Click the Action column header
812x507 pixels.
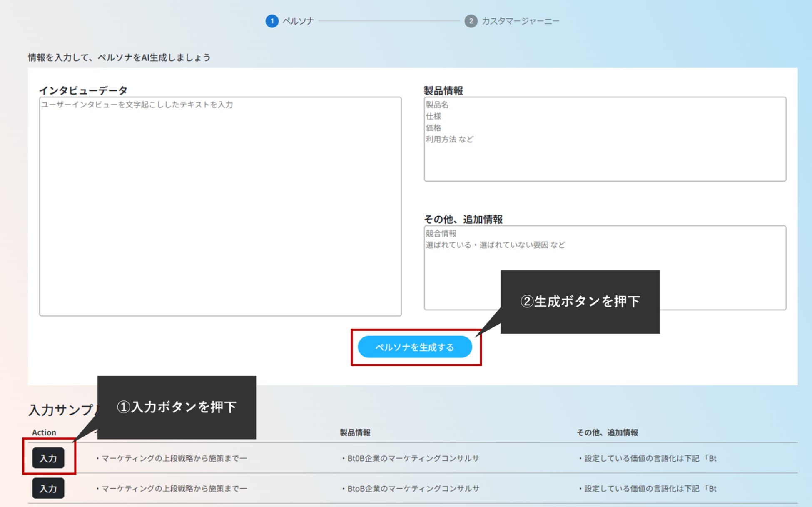click(44, 432)
